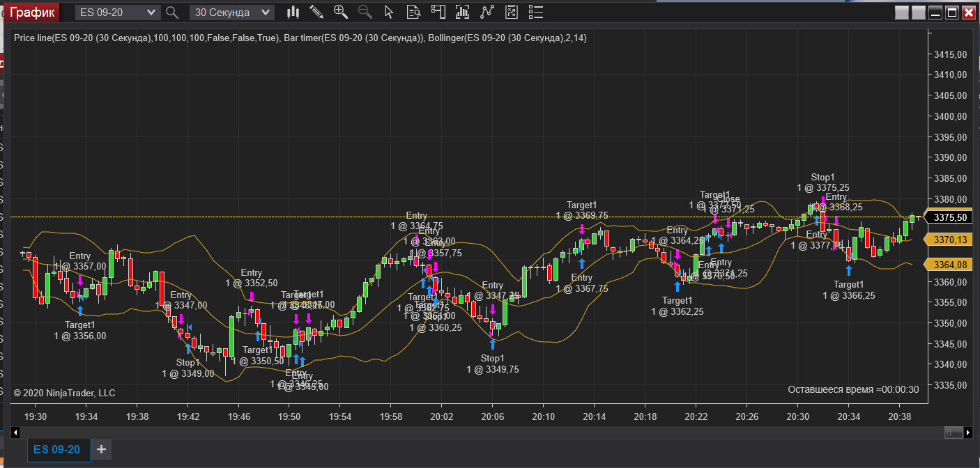Minimize the chart window
Image resolution: width=980 pixels, height=468 pixels.
coord(935,13)
